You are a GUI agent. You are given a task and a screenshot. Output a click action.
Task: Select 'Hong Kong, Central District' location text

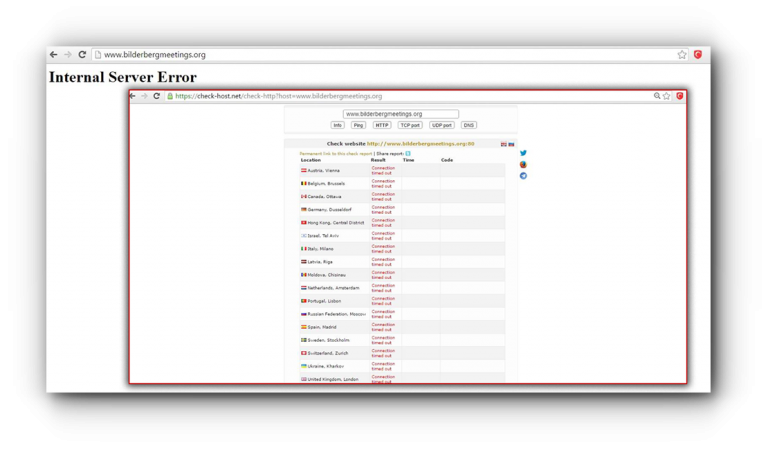(x=336, y=223)
